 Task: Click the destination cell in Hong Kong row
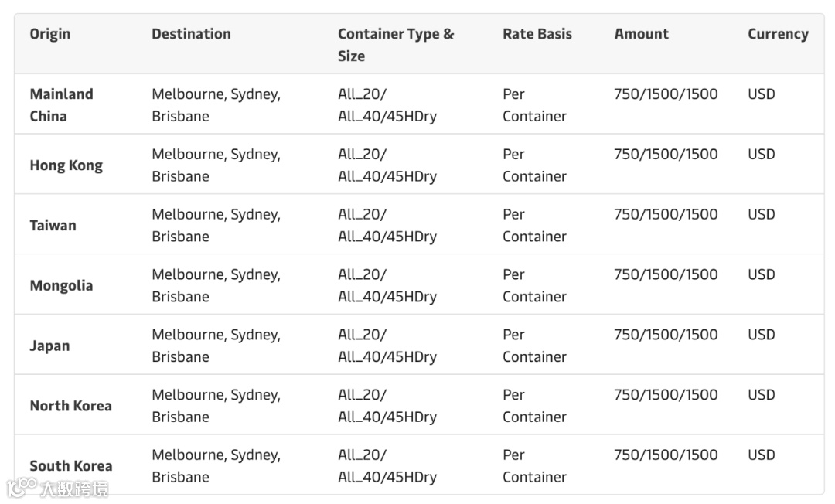pos(216,165)
